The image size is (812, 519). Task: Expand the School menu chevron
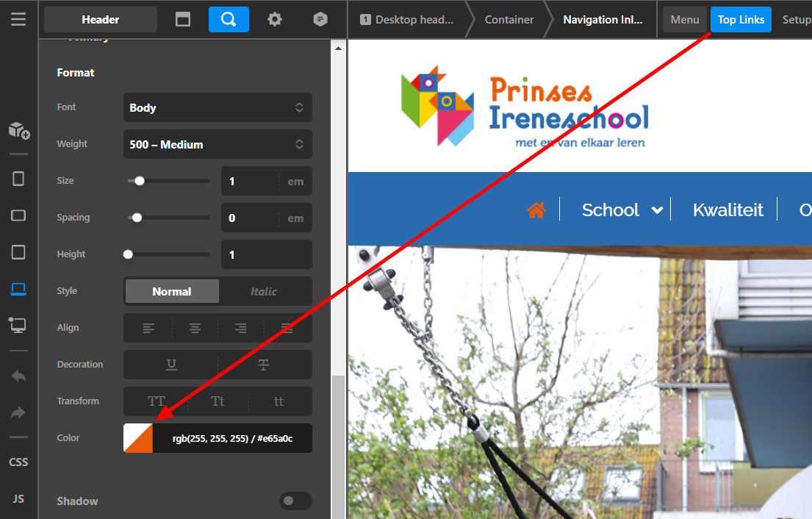657,210
